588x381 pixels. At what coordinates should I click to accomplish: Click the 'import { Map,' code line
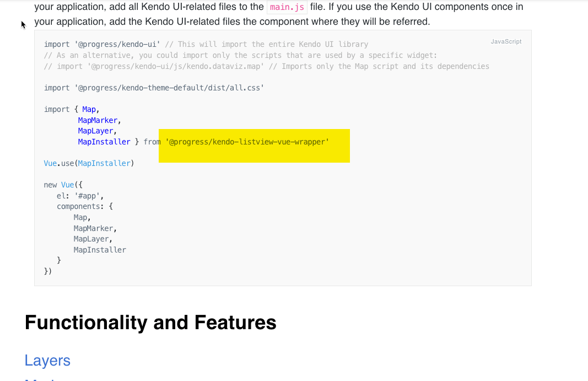tap(72, 109)
